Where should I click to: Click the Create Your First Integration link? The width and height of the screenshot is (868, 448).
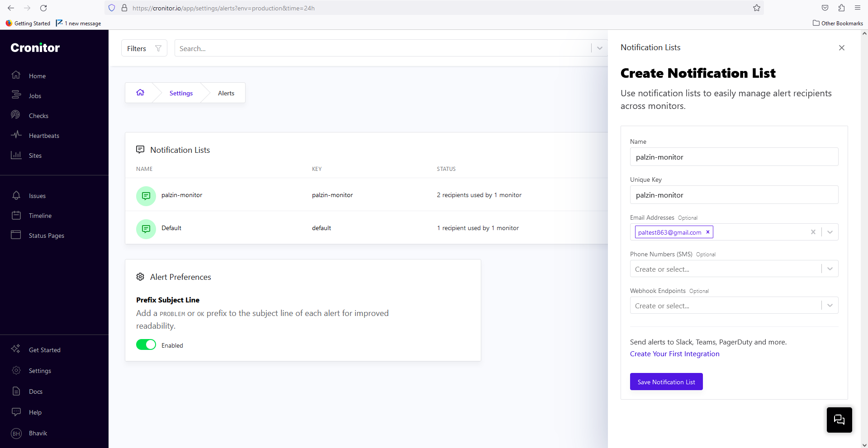[674, 354]
